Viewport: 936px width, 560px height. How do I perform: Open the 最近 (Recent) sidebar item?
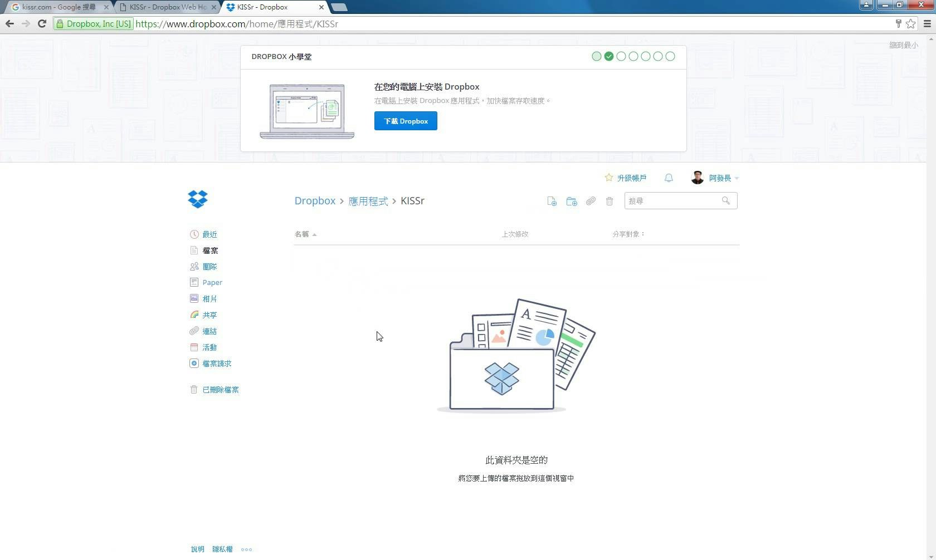[209, 234]
